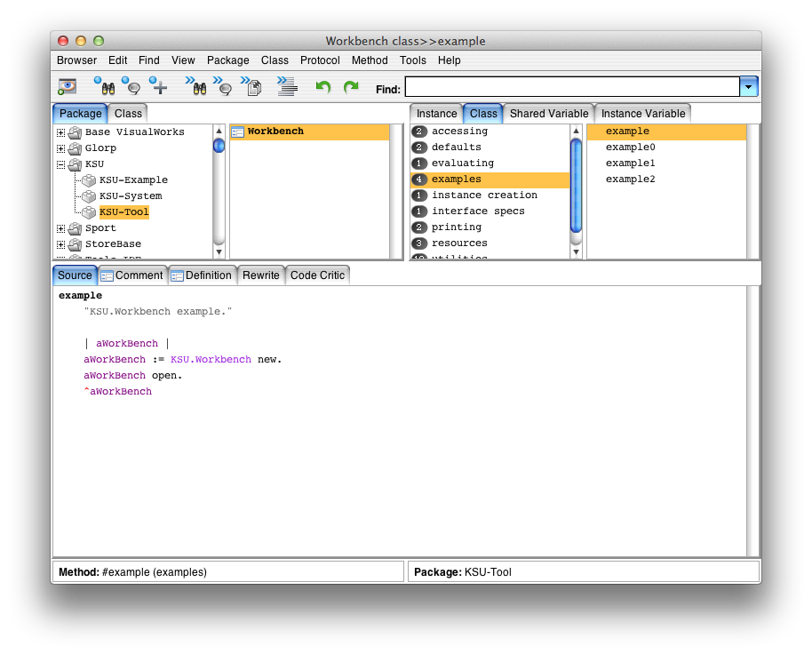Open the Code Critic tab

(x=317, y=275)
